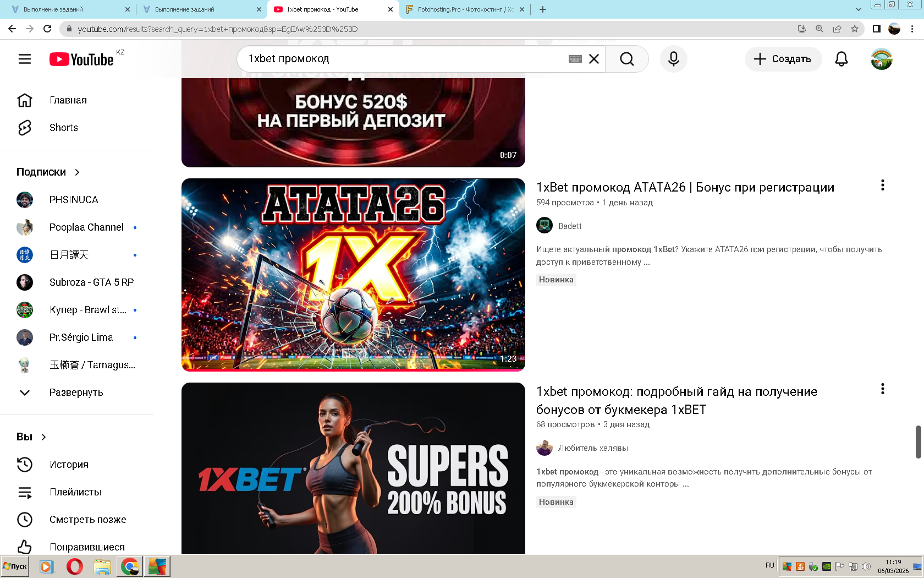
Task: Go to the YouTube home logo
Action: click(x=82, y=59)
